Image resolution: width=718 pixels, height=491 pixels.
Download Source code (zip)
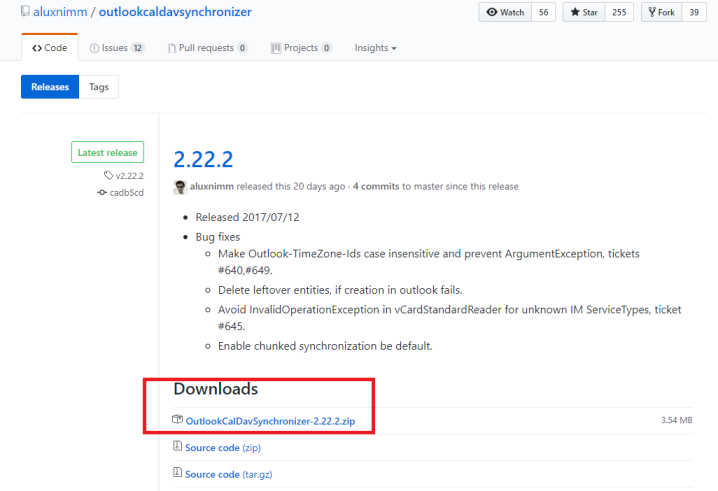[x=223, y=447]
